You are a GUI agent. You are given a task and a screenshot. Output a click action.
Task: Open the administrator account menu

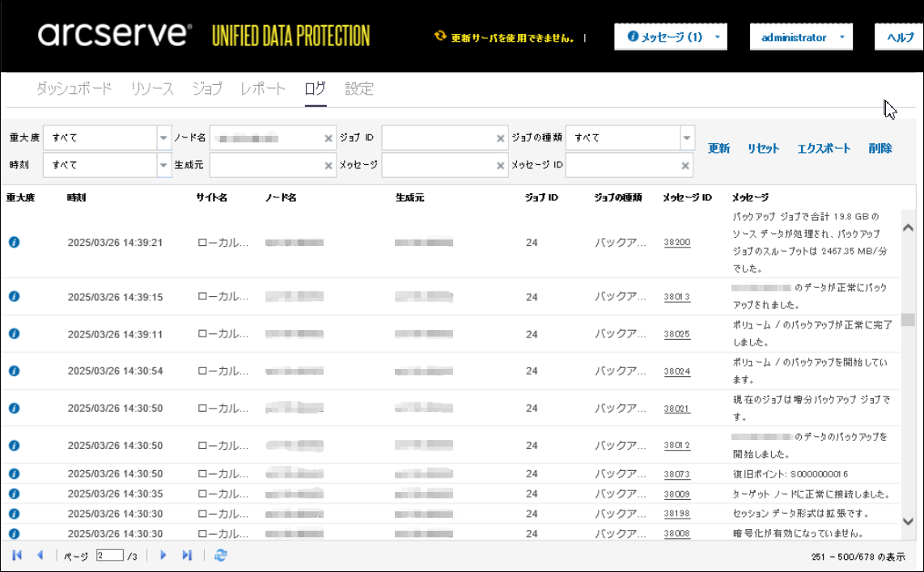801,37
